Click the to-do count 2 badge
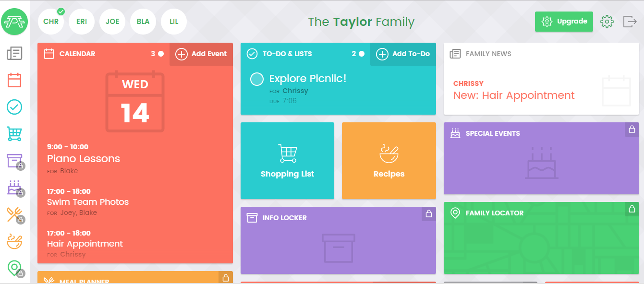The height and width of the screenshot is (284, 644). (358, 54)
